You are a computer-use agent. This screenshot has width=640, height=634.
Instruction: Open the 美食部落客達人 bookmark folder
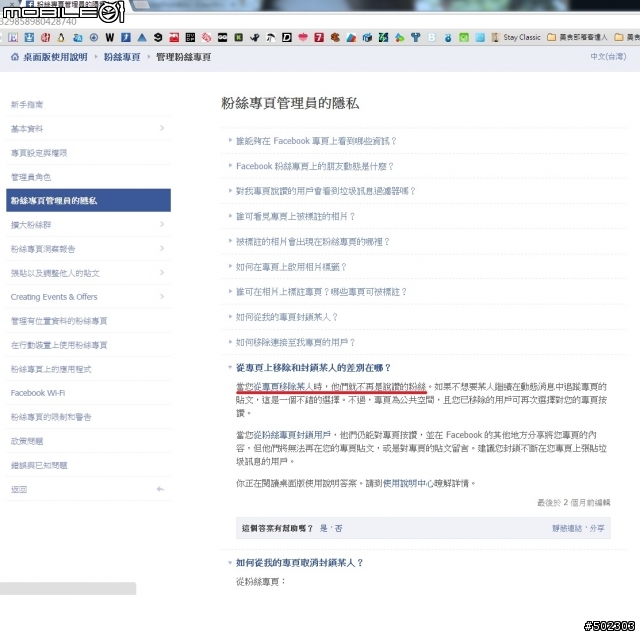tap(577, 38)
